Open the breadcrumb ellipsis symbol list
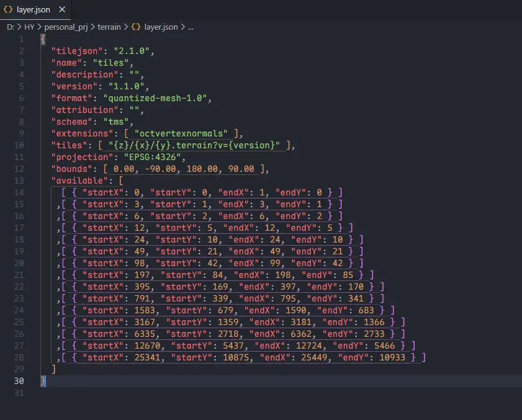 191,27
